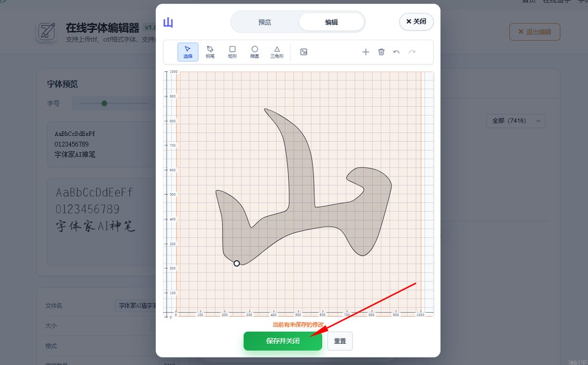The width and height of the screenshot is (588, 365).
Task: Expand the 全部 (7416) dropdown
Action: pos(515,121)
